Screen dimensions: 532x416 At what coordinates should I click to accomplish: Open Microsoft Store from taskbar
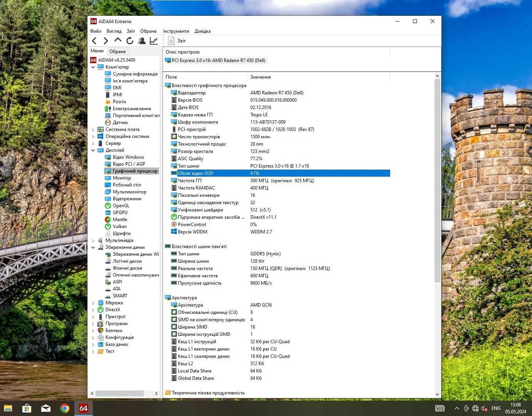pos(27,408)
